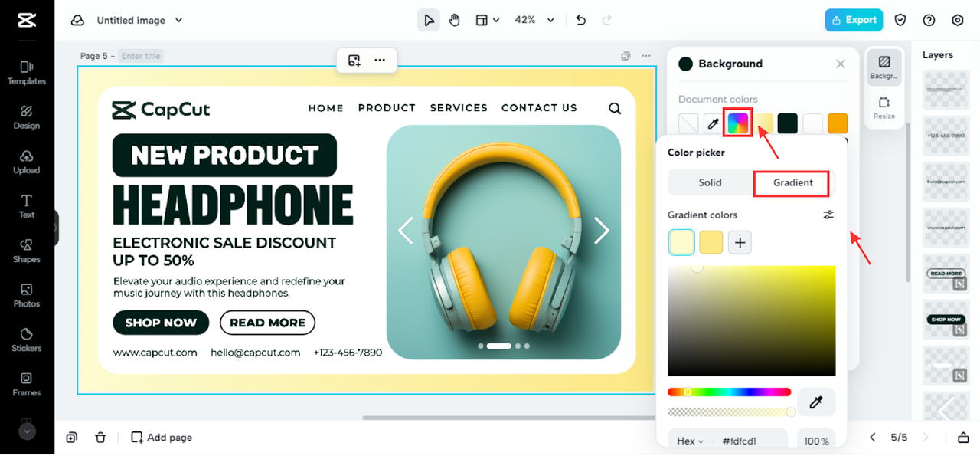Open the layout view dropdown
Screen dimensions: 980x456
tap(488, 21)
